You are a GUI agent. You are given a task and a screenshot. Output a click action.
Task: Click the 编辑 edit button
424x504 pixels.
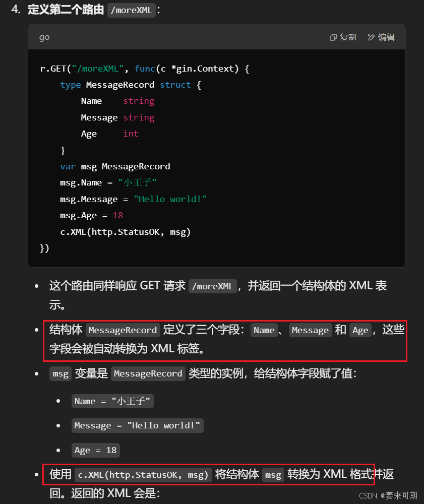tap(381, 37)
